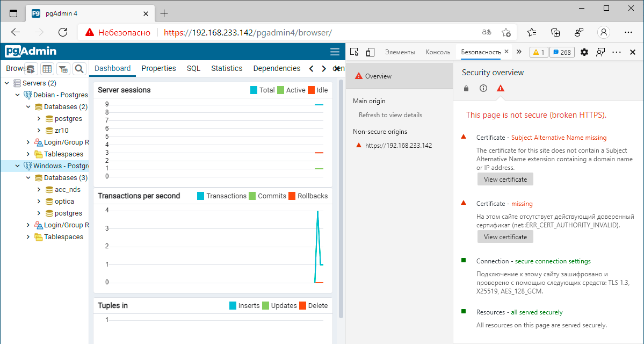
Task: Open DevTools Элементы tab
Action: 400,52
